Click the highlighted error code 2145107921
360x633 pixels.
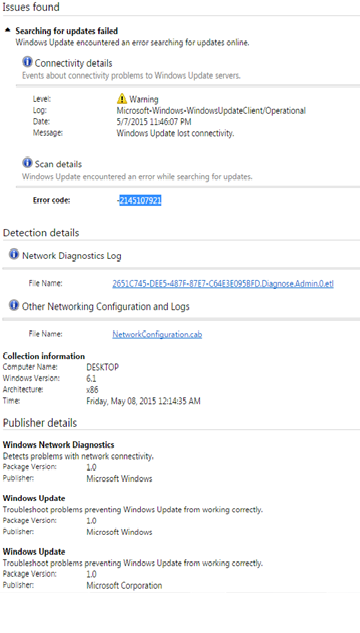140,201
